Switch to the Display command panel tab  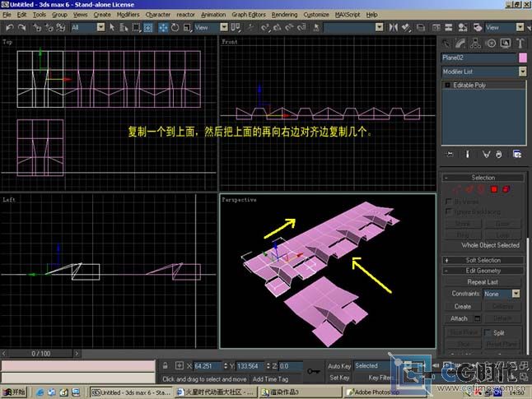click(506, 43)
